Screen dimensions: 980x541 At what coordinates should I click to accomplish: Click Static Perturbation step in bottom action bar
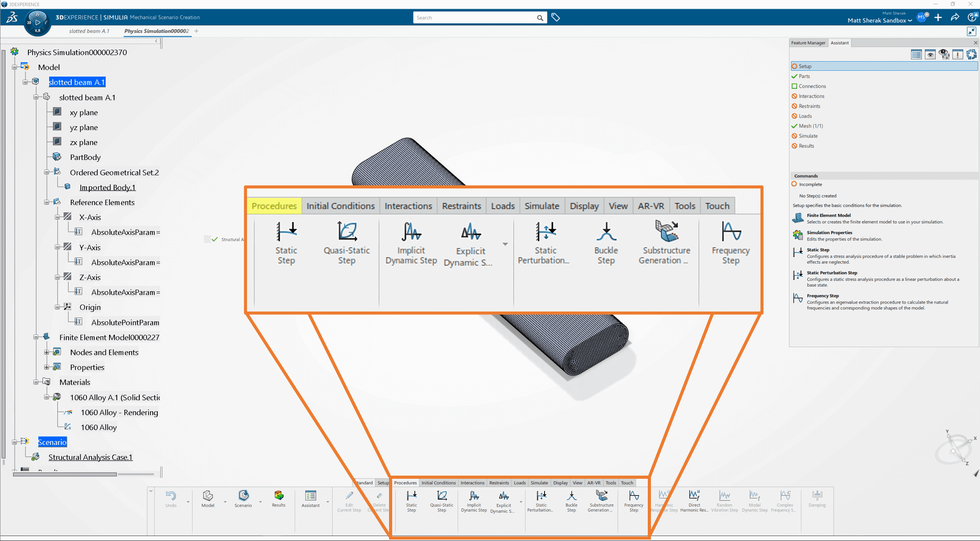coord(541,500)
